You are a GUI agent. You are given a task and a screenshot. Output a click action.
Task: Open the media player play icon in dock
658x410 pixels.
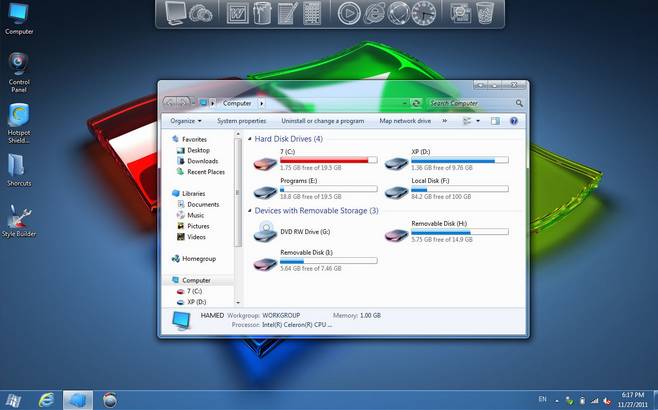[349, 13]
